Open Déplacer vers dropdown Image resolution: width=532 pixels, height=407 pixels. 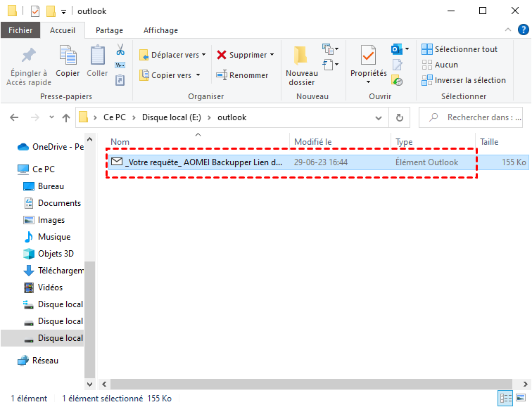(172, 55)
